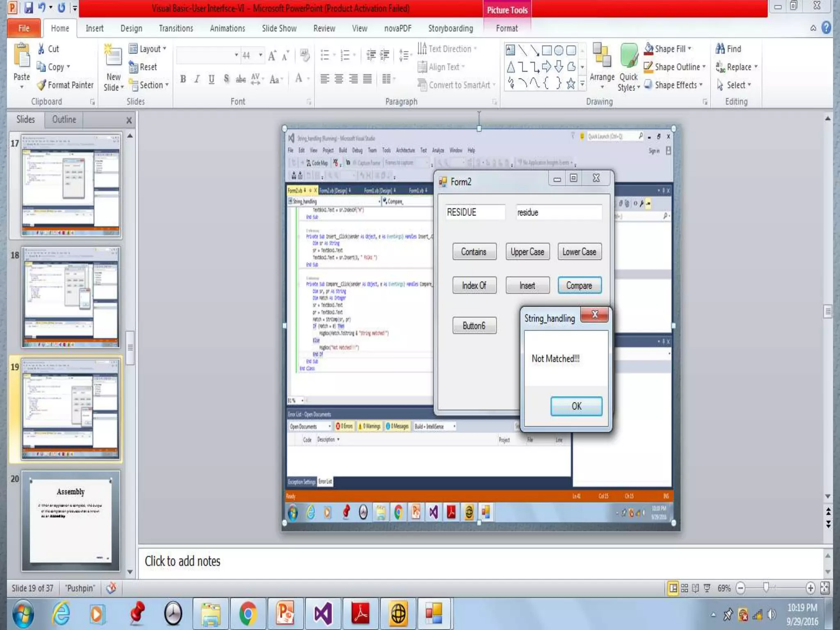Click the Paste clipboard icon
This screenshot has height=630, width=840.
pyautogui.click(x=22, y=55)
